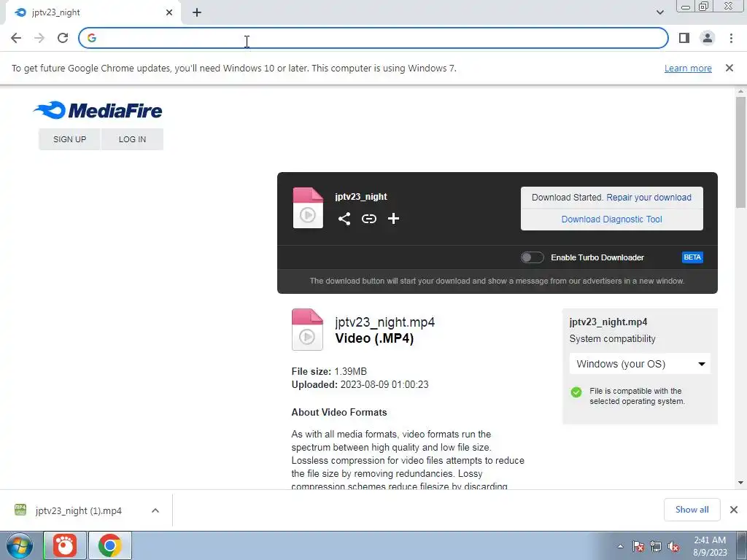
Task: Click Repair your download link
Action: tap(649, 198)
